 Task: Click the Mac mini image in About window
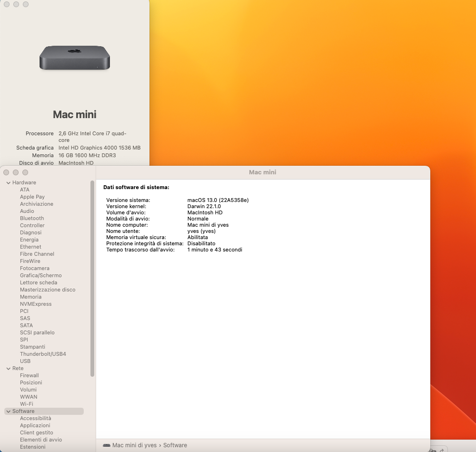[x=75, y=58]
